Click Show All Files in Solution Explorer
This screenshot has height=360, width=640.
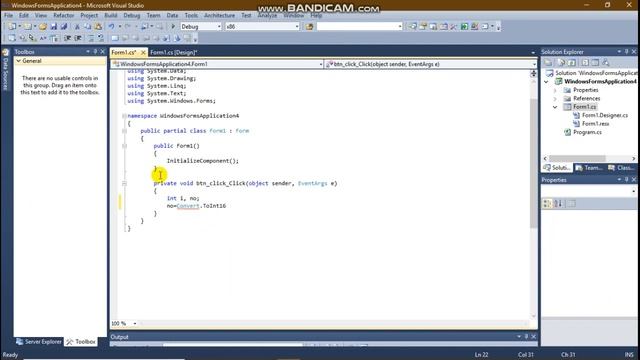[x=561, y=63]
